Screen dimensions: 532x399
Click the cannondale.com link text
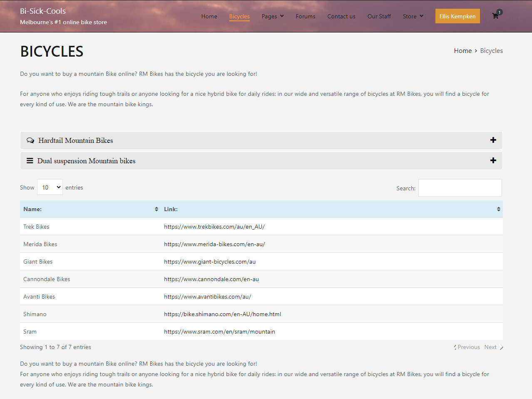211,279
